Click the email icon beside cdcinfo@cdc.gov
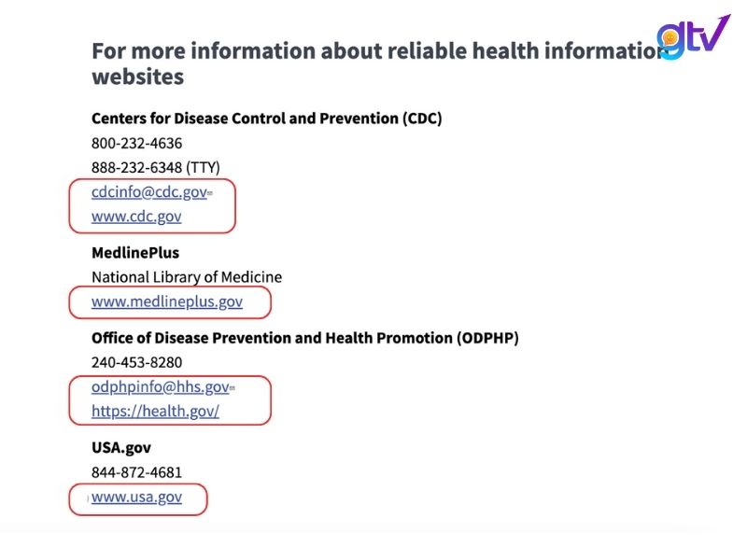Image resolution: width=747 pixels, height=560 pixels. [x=210, y=193]
